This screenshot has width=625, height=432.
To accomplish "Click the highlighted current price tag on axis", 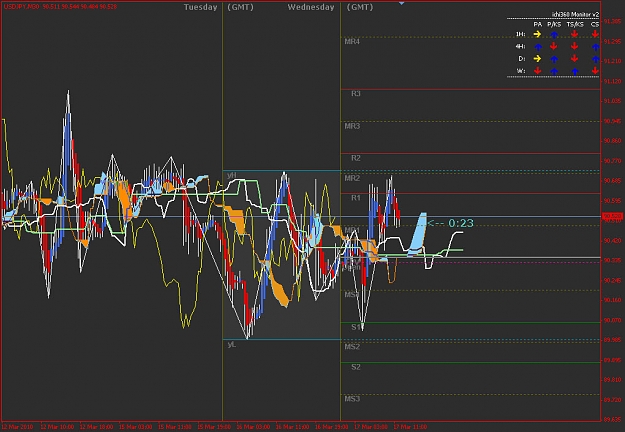I will pos(613,217).
